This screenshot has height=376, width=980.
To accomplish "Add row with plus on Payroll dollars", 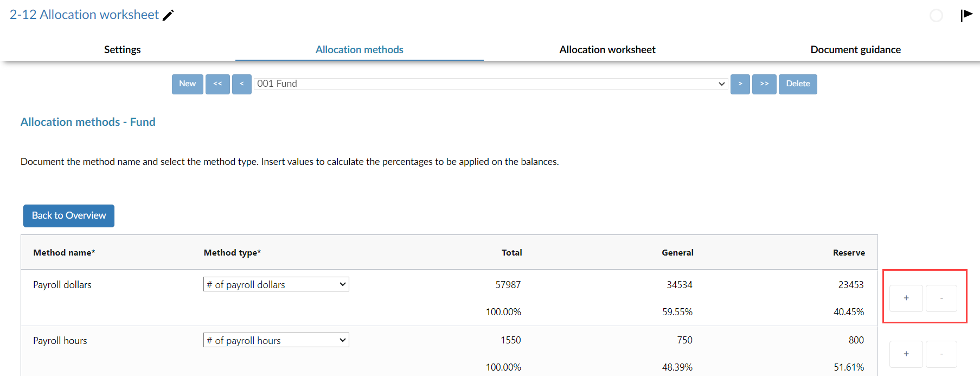I will coord(906,298).
